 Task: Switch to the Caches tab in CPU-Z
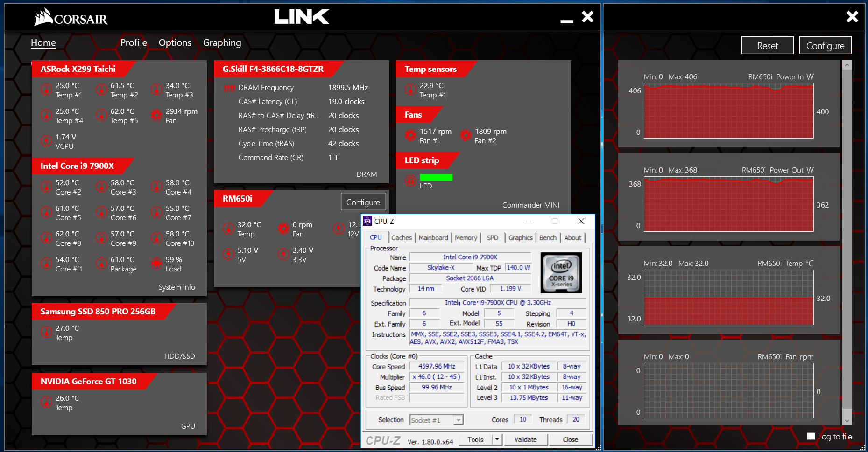pos(402,237)
